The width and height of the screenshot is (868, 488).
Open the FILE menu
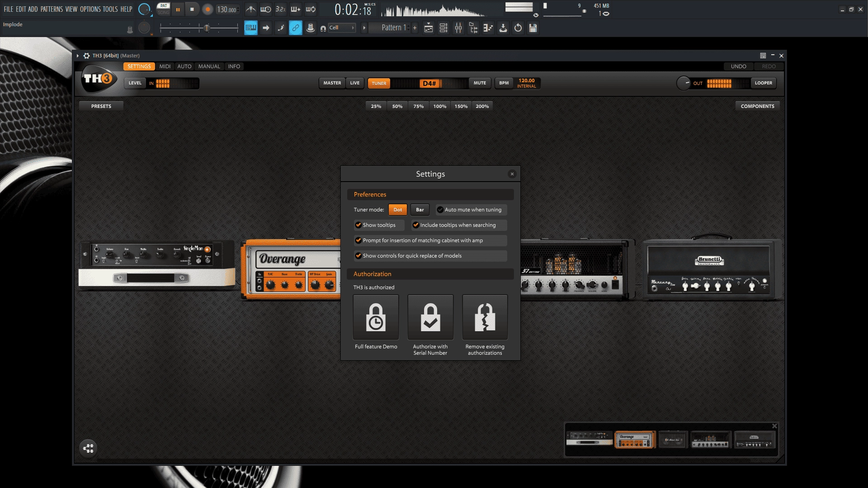tap(9, 9)
